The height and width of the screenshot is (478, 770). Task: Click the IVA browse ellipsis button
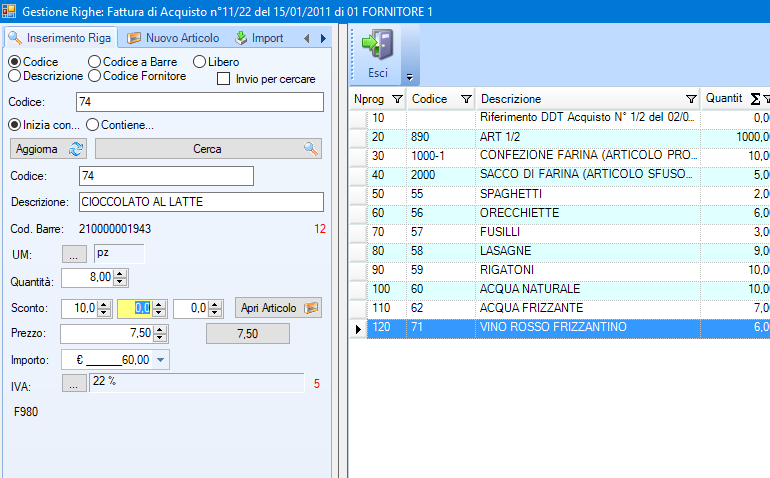74,383
